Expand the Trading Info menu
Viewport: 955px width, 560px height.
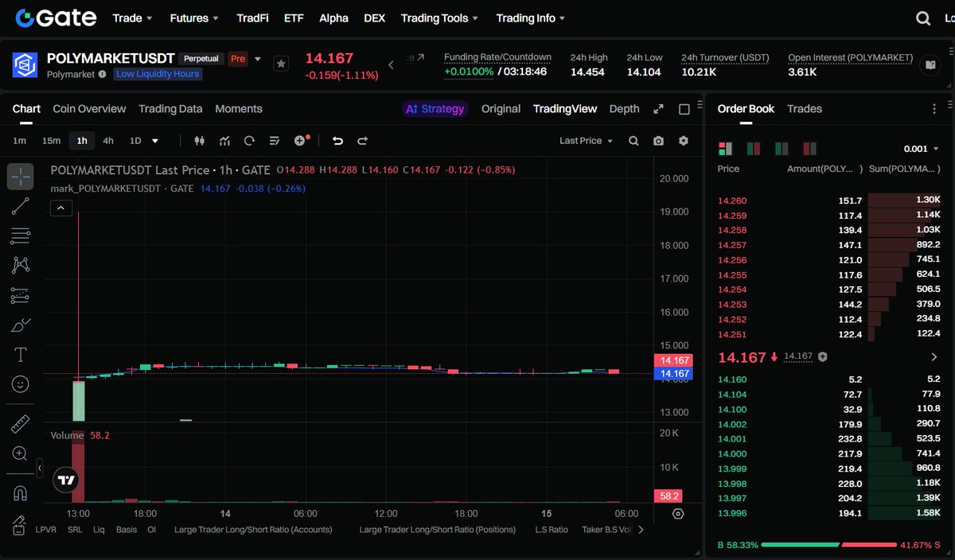tap(531, 17)
